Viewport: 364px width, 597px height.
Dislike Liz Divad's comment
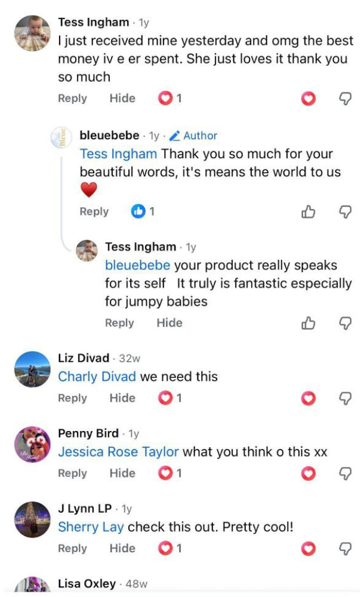[346, 398]
